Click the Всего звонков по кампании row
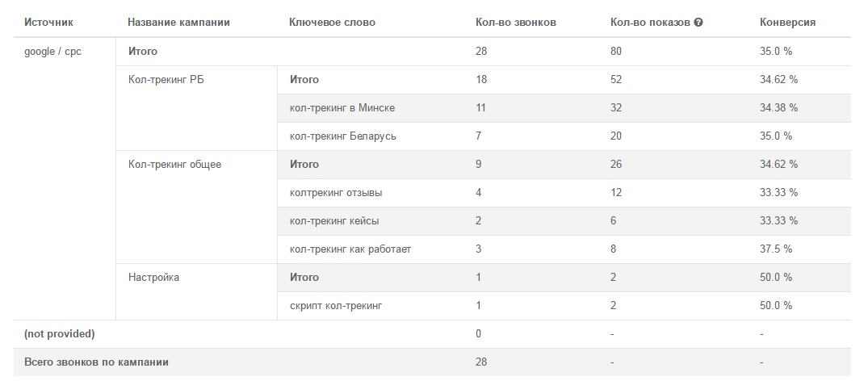Image resolution: width=868 pixels, height=385 pixels. point(96,362)
